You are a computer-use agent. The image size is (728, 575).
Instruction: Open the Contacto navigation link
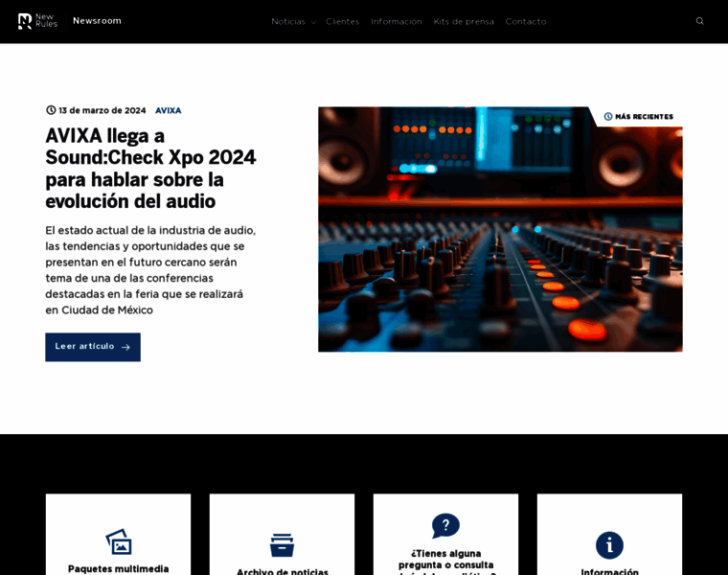[x=526, y=21]
